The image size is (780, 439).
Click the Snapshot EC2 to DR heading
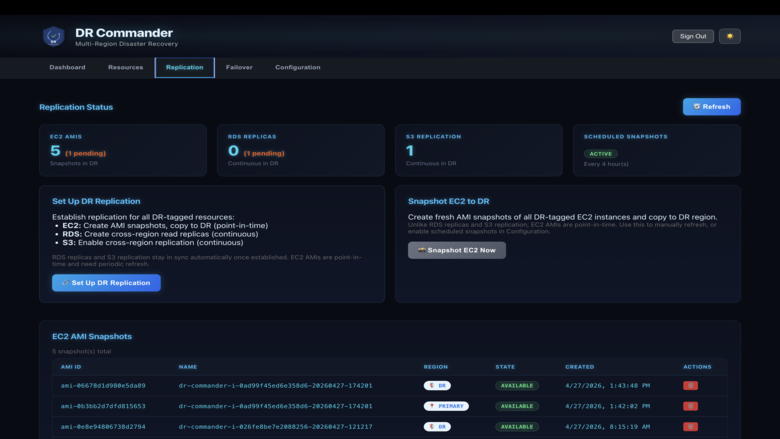point(449,201)
